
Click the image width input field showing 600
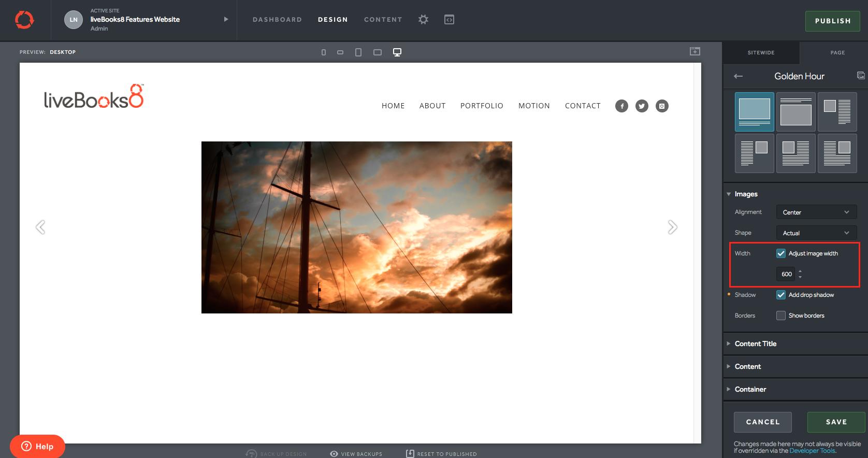pos(786,274)
